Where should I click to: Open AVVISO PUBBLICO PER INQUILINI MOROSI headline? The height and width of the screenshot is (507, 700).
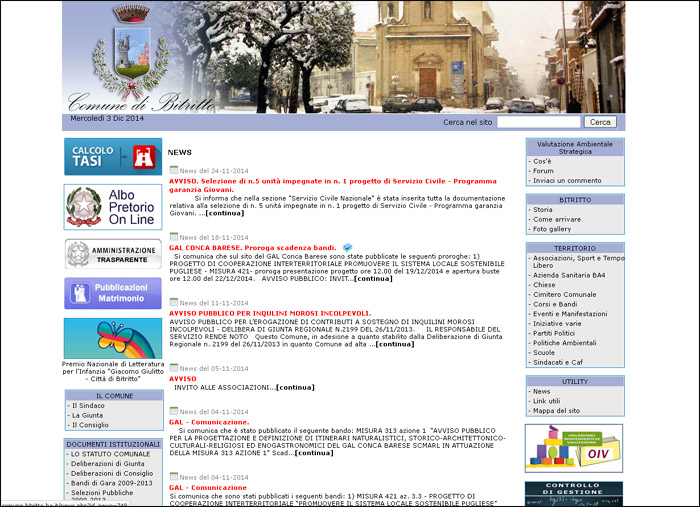[x=270, y=313]
